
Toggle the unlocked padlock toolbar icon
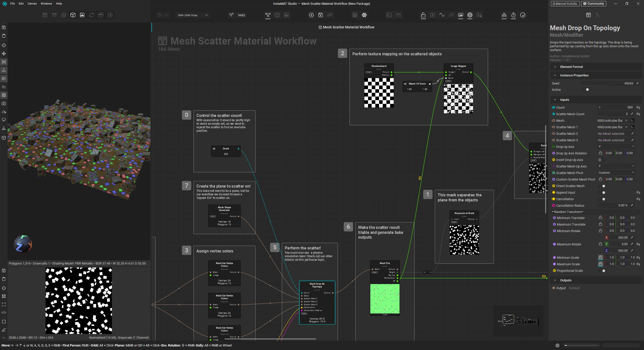[x=423, y=15]
